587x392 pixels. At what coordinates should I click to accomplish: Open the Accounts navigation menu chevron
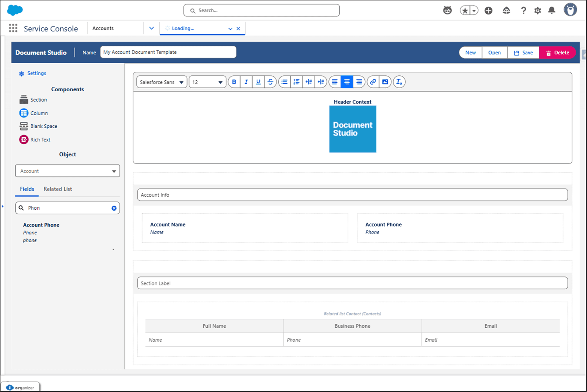152,28
